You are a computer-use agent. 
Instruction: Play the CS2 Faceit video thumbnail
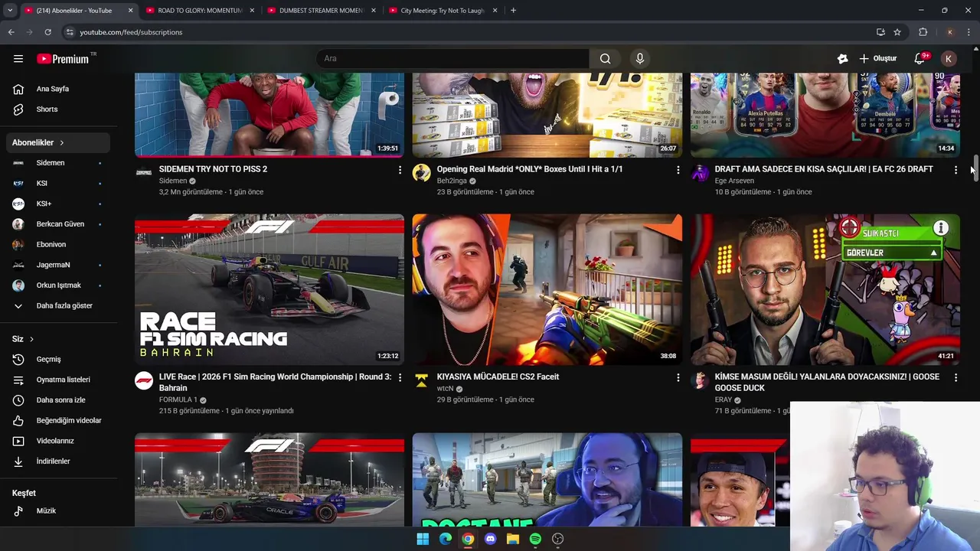click(547, 289)
